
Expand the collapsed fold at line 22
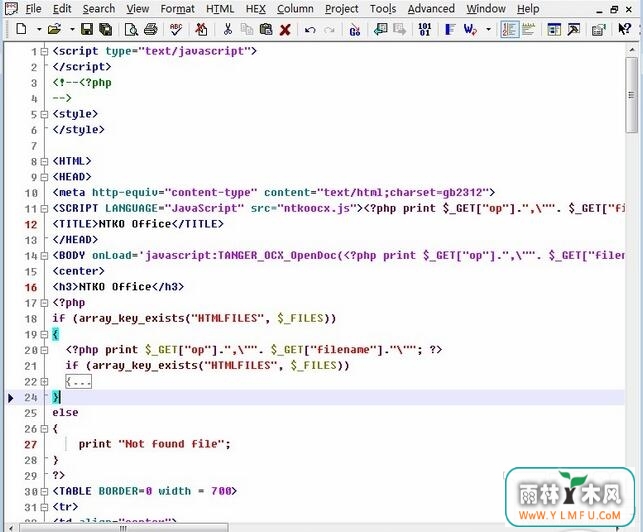coord(44,382)
